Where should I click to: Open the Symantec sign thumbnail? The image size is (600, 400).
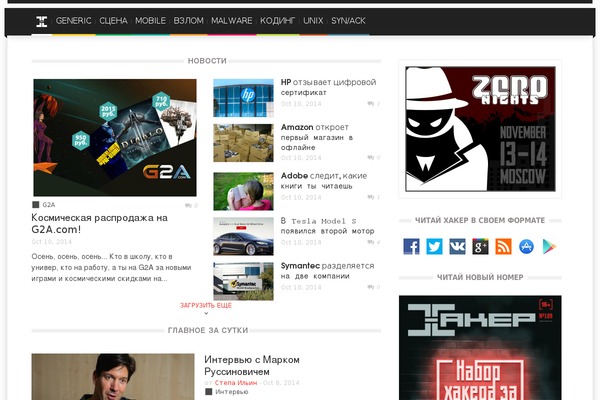point(243,281)
